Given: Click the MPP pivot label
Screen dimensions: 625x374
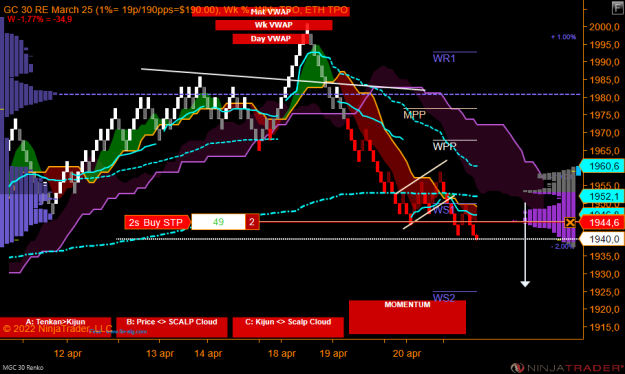Looking at the screenshot, I should (x=415, y=115).
